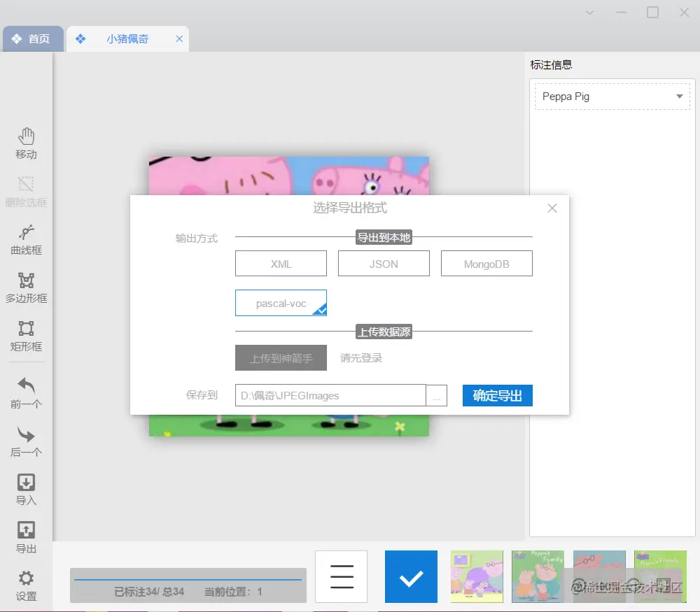Select JSON export format

[x=384, y=264]
